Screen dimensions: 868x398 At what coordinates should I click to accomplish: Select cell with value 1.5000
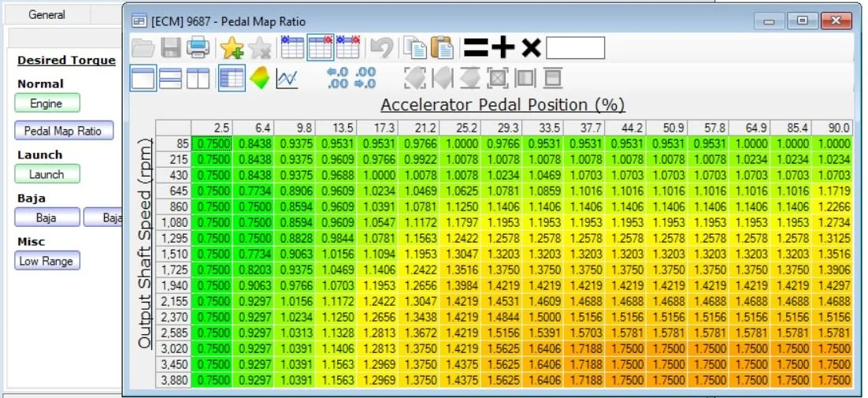coord(543,317)
